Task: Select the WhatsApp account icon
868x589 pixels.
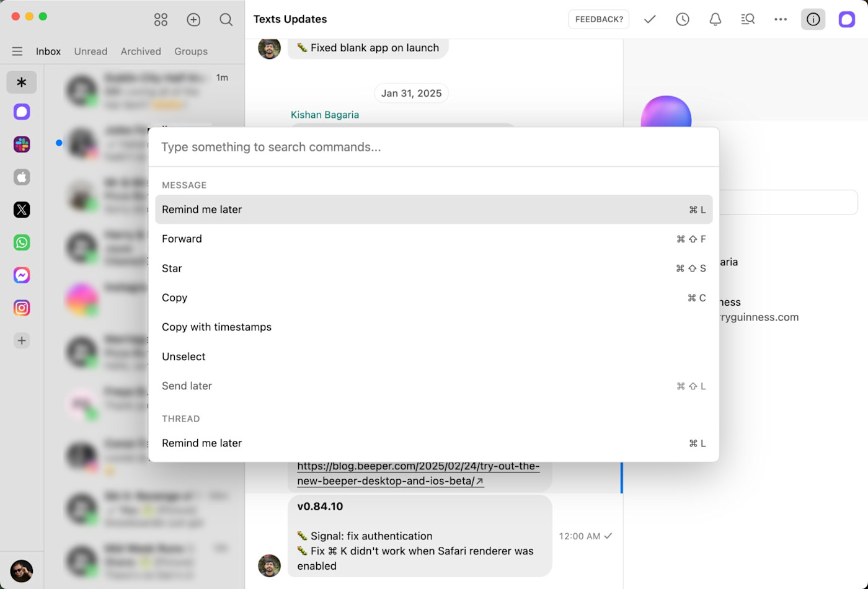Action: point(22,242)
